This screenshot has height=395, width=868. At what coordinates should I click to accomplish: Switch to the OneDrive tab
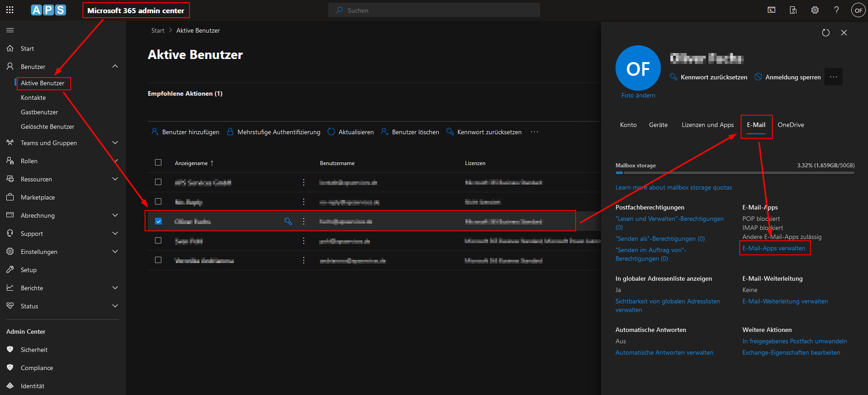790,125
